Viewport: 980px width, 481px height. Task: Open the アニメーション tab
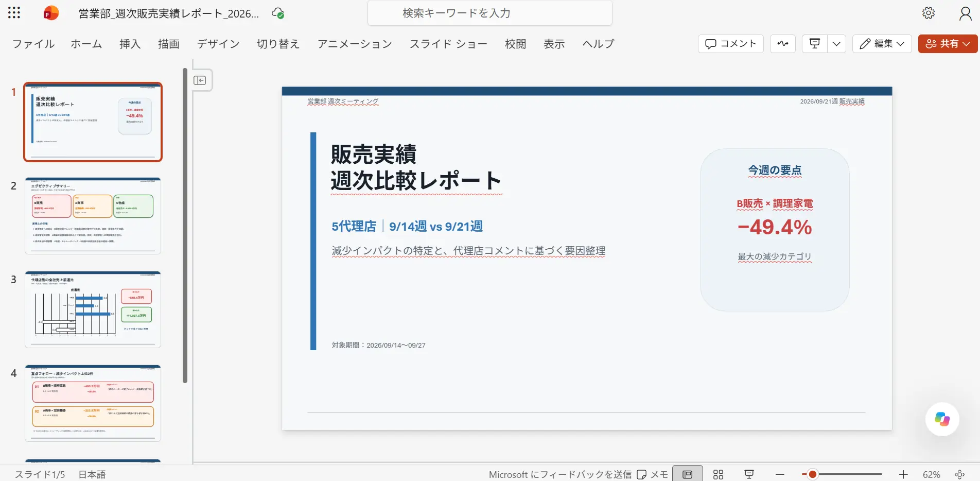(x=355, y=44)
